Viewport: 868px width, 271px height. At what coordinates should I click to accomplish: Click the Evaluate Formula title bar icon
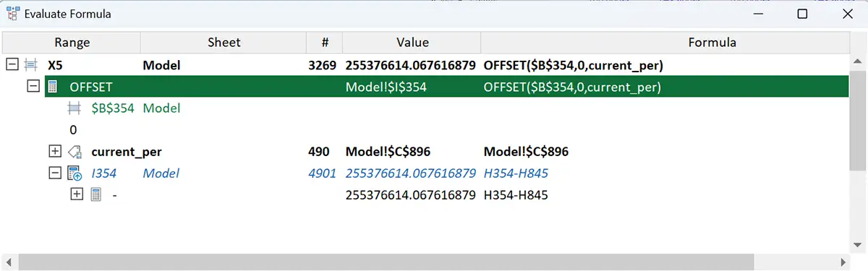click(x=12, y=14)
